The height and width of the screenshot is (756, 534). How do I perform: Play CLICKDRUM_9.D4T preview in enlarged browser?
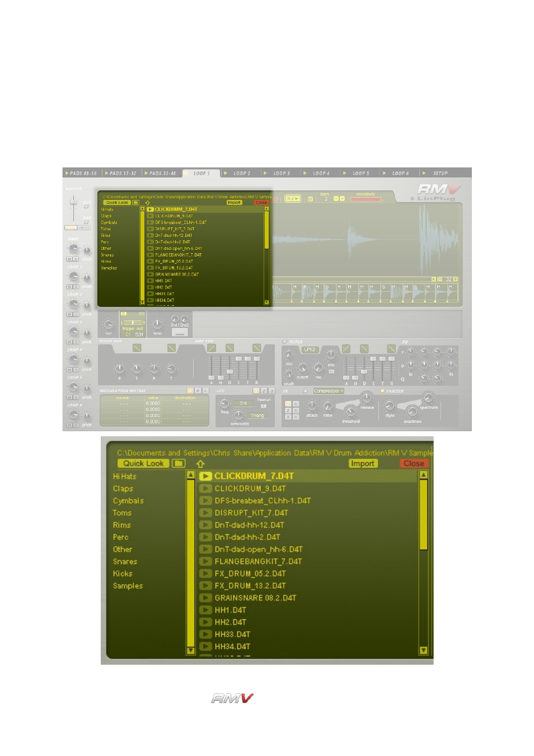pyautogui.click(x=205, y=489)
